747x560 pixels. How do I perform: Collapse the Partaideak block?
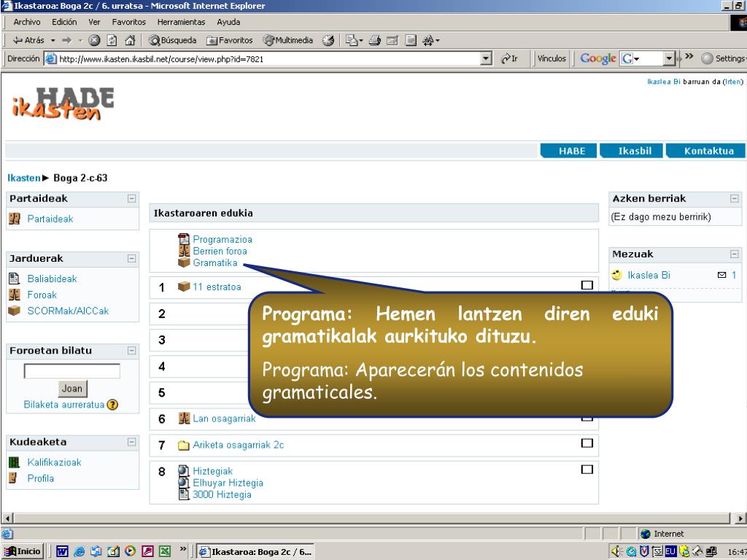coord(131,198)
